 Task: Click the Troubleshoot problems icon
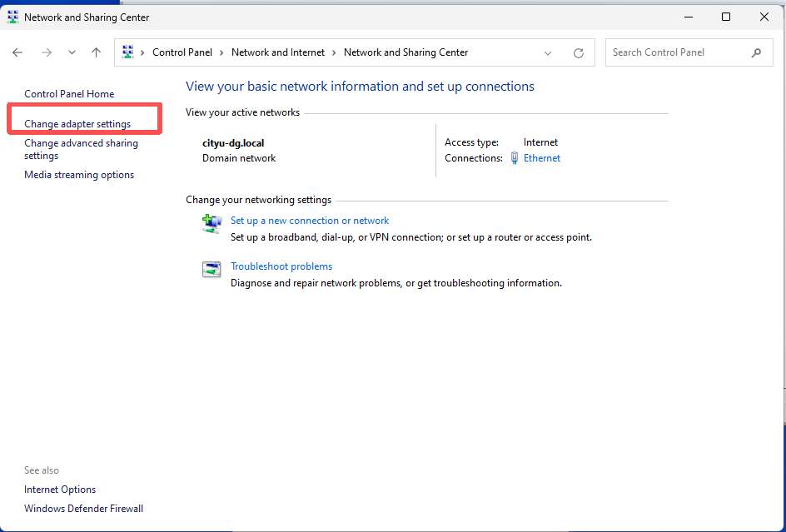tap(211, 269)
